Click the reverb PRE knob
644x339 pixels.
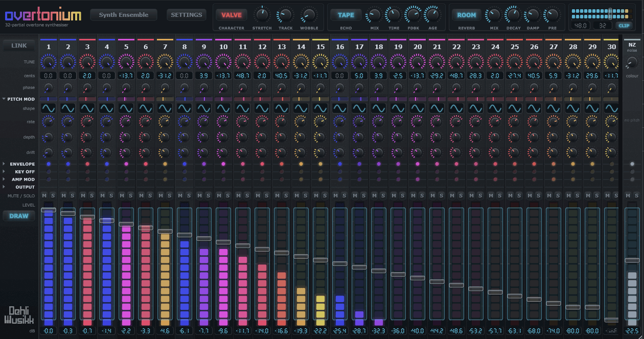[x=552, y=15]
